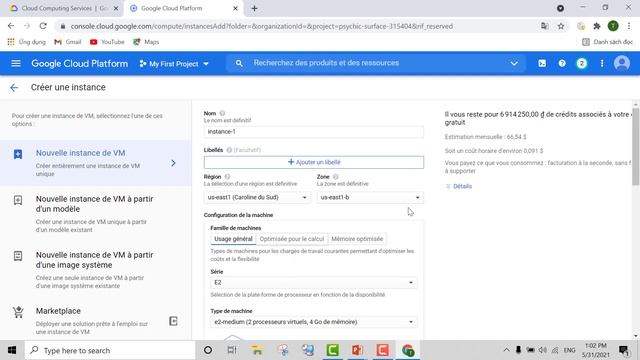Open the Série dropdown showing E2
Image resolution: width=640 pixels, height=360 pixels.
[313, 282]
